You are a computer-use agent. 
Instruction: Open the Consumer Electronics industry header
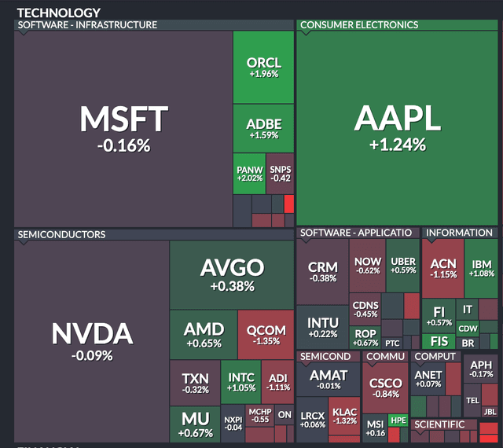pyautogui.click(x=359, y=24)
